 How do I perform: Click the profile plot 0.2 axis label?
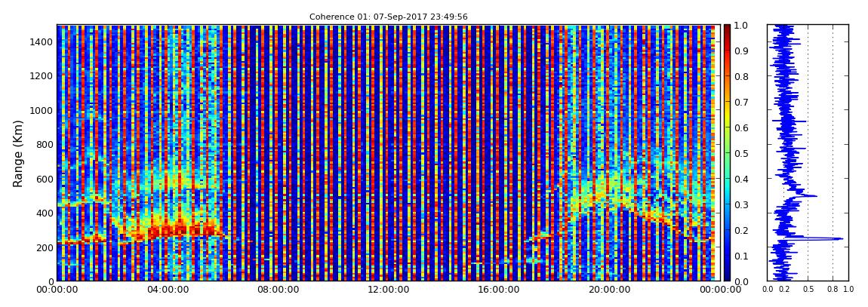click(784, 289)
